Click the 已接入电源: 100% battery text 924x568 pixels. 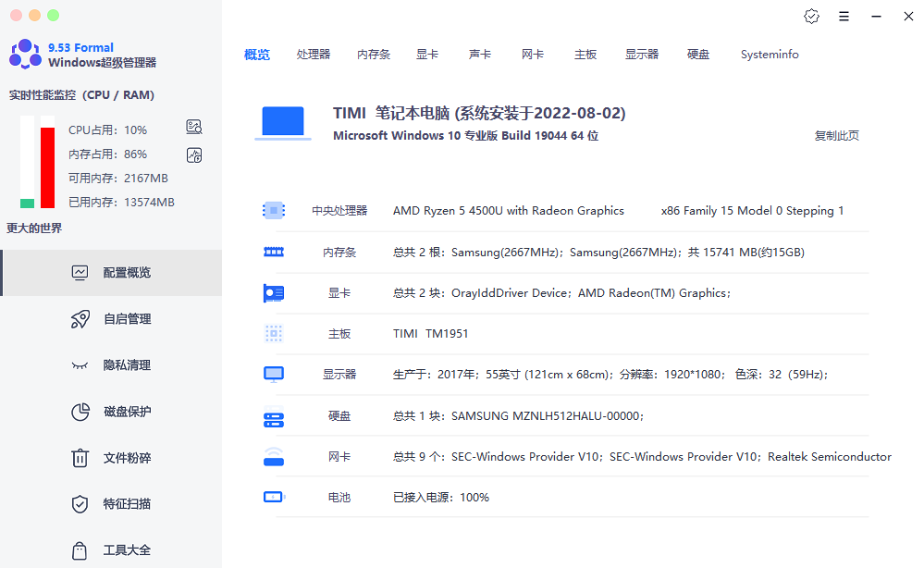441,498
